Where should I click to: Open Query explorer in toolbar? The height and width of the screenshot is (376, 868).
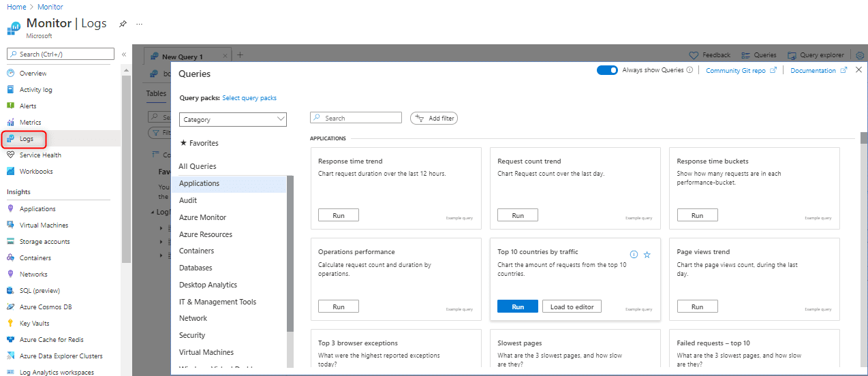click(x=816, y=55)
